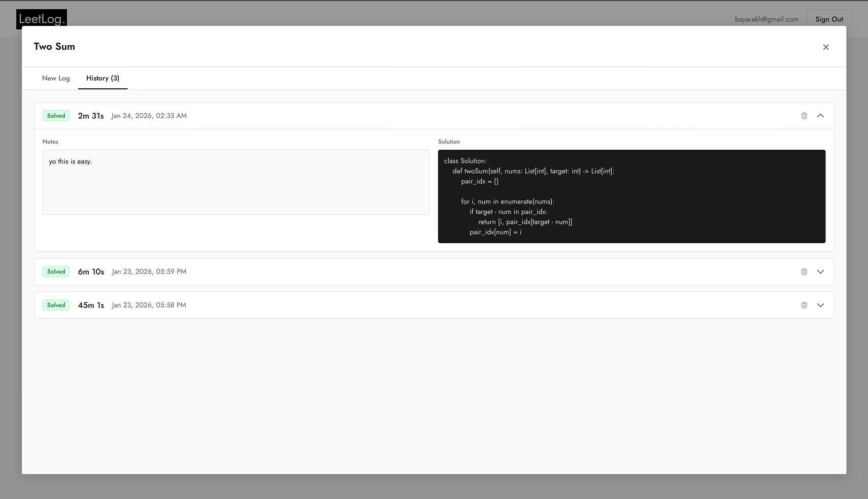868x499 pixels.
Task: Delete the 45m 1s log from Jan 23
Action: click(804, 305)
